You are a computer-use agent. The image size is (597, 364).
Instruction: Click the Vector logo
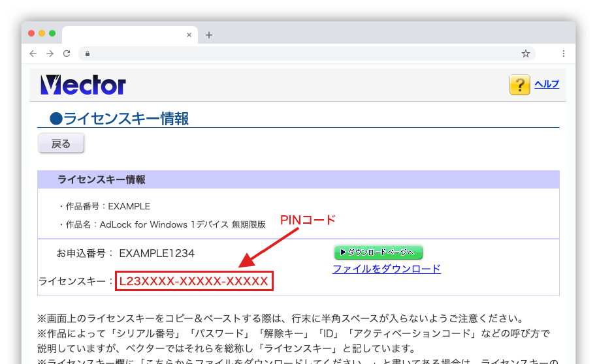click(83, 85)
